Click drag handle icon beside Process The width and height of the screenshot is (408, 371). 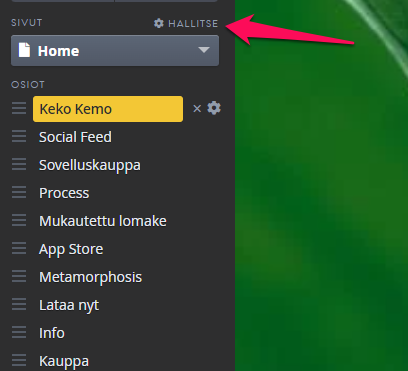[x=19, y=193]
